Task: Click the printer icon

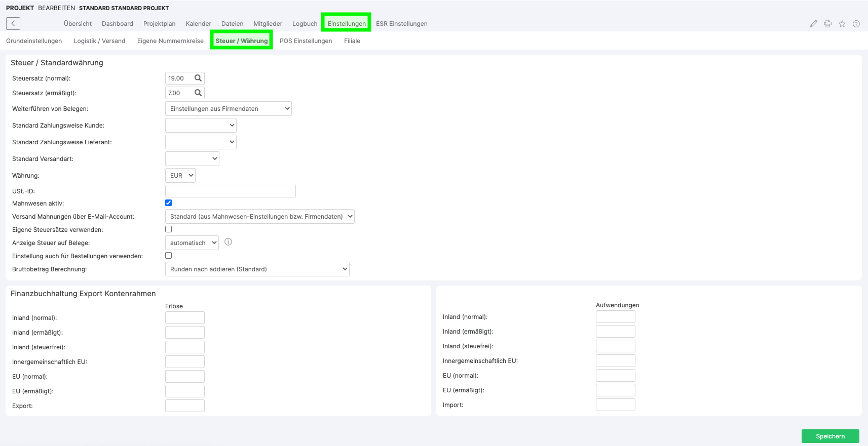Action: pos(827,24)
